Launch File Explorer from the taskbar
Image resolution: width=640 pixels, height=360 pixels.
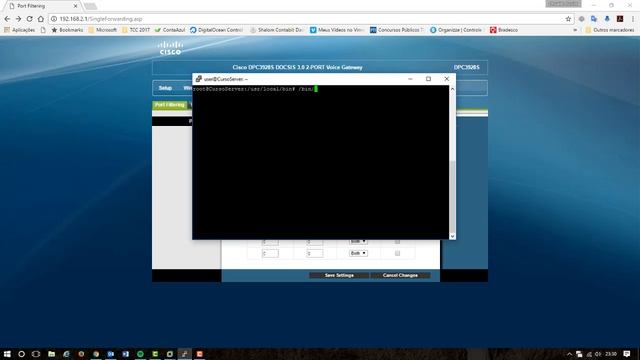click(x=51, y=354)
